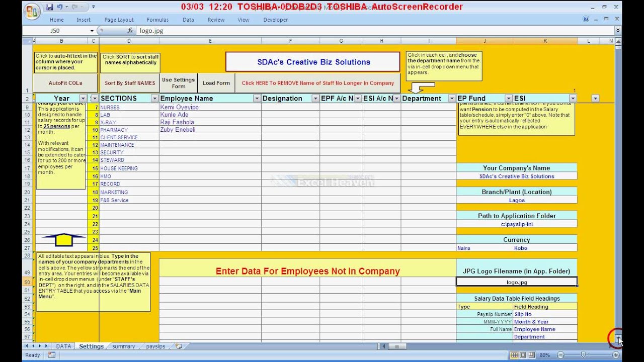Click the Excel Help question mark icon
This screenshot has height=362, width=644.
pyautogui.click(x=586, y=20)
